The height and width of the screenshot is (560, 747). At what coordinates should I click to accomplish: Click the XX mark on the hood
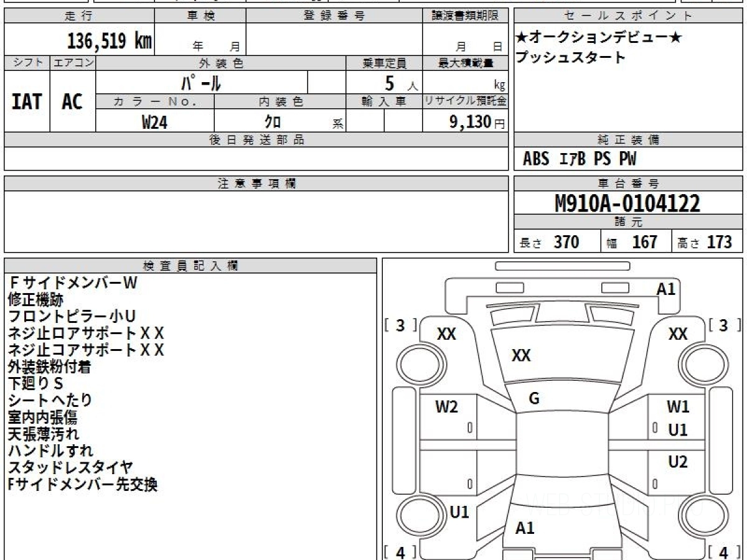521,356
